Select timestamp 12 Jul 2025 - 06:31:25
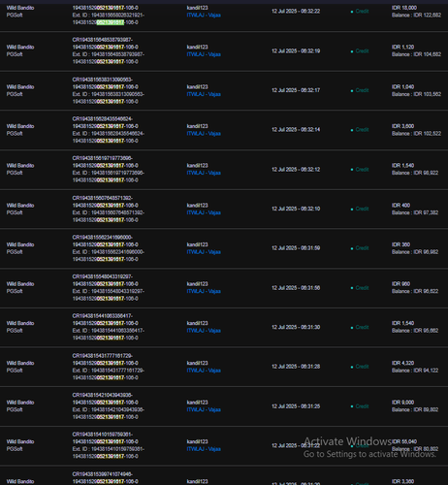The height and width of the screenshot is (485, 448). coord(296,406)
